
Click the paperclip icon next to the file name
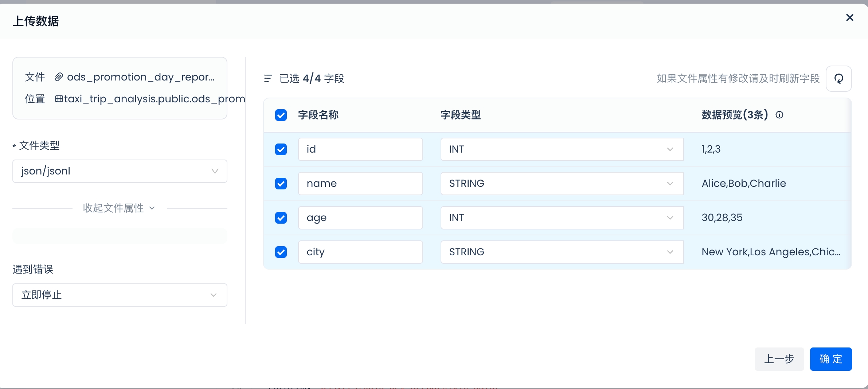pos(59,77)
